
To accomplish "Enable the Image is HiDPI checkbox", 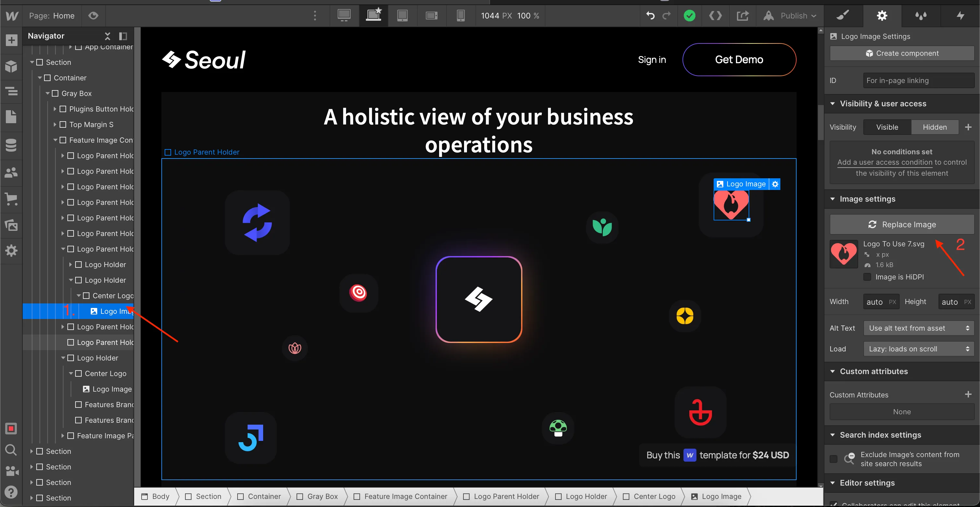I will click(867, 277).
